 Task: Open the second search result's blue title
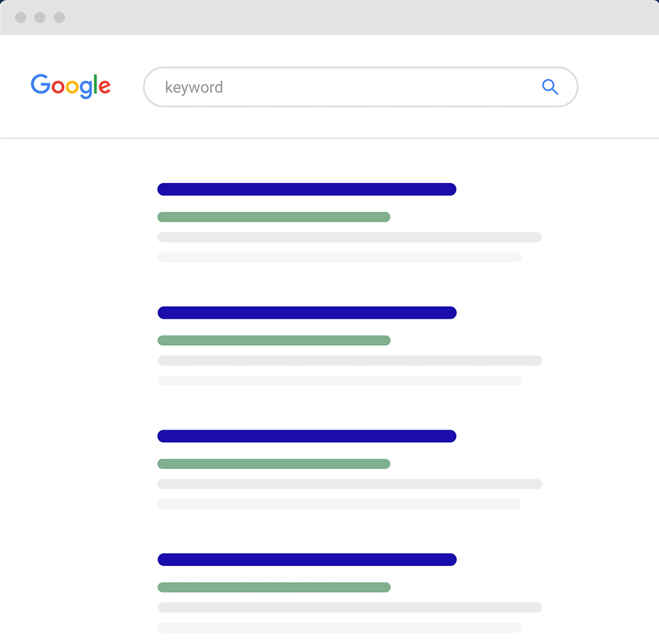(306, 313)
